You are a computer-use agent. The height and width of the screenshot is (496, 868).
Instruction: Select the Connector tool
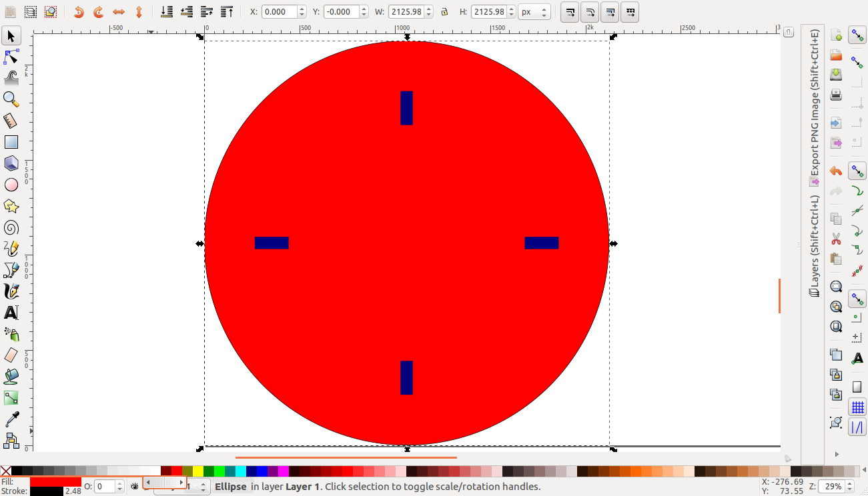tap(11, 441)
